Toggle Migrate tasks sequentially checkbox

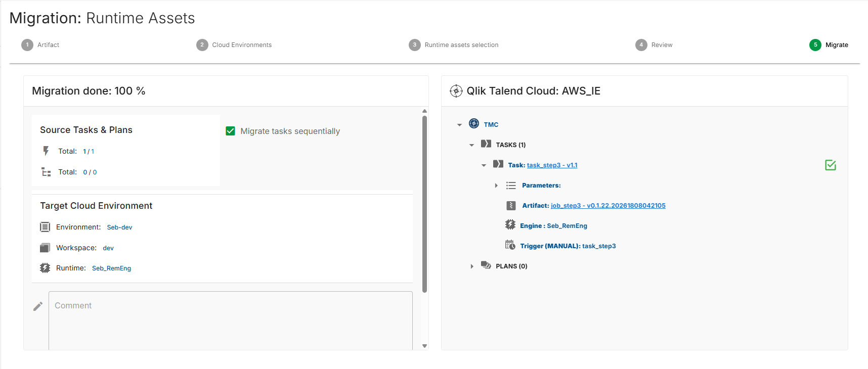[x=231, y=131]
